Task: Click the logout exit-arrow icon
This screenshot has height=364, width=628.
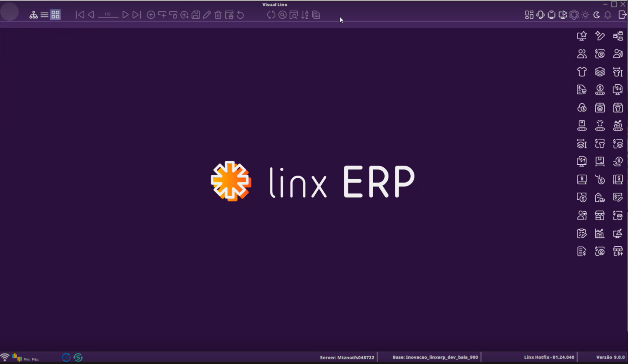Action: [x=622, y=15]
